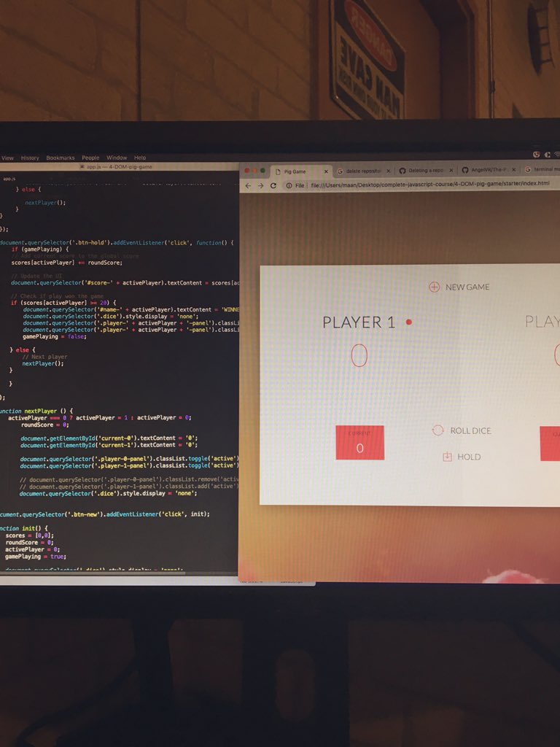The width and height of the screenshot is (560, 747).
Task: Click the '// Next player' comment line
Action: [44, 357]
